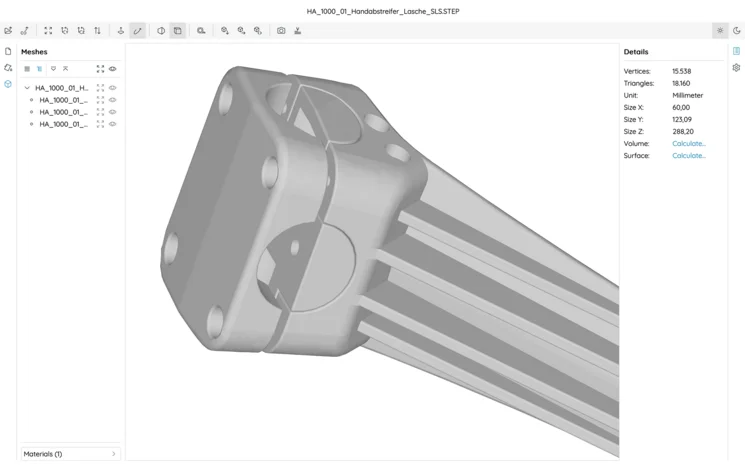
Task: Take a snapshot with the camera icon
Action: pos(281,31)
